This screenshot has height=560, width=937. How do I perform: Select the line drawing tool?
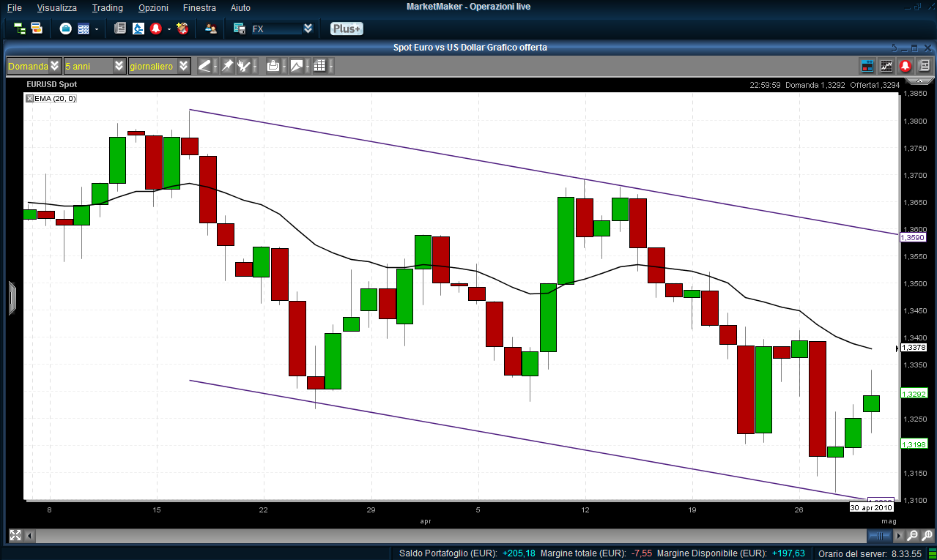204,66
